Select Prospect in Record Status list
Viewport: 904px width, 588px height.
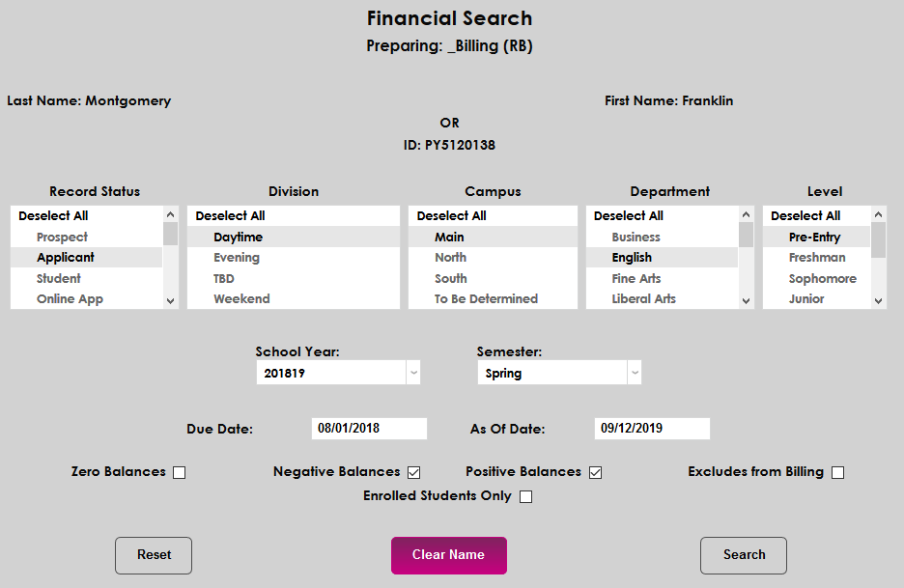click(62, 238)
